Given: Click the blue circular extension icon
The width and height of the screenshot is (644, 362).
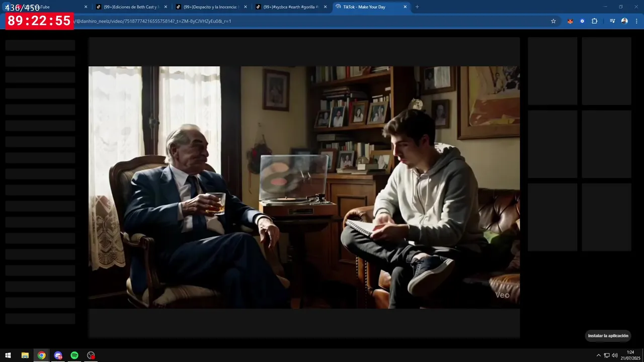Looking at the screenshot, I should click(582, 21).
